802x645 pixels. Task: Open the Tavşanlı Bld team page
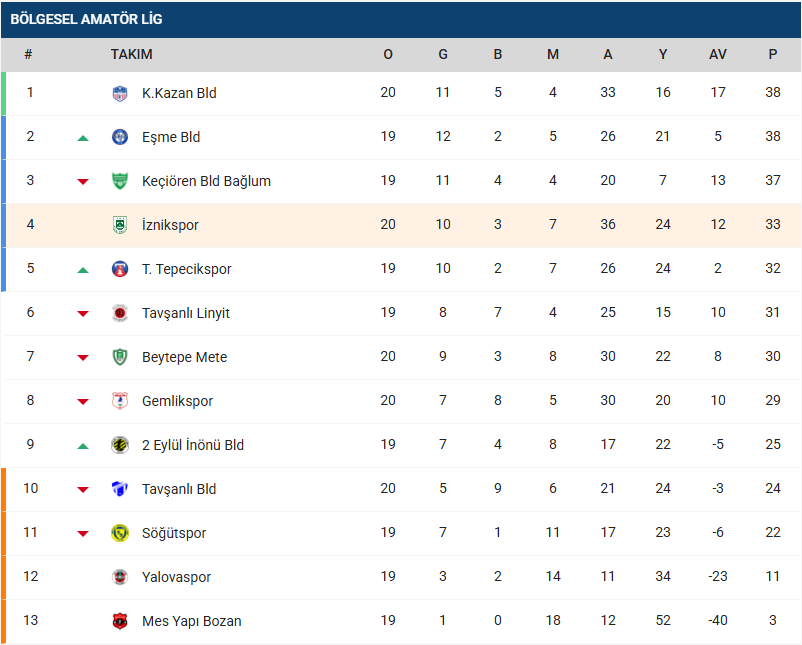point(179,489)
